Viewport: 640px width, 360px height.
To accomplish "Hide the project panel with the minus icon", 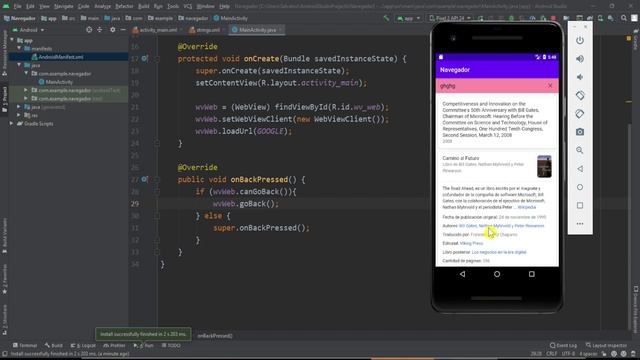I will pos(123,30).
